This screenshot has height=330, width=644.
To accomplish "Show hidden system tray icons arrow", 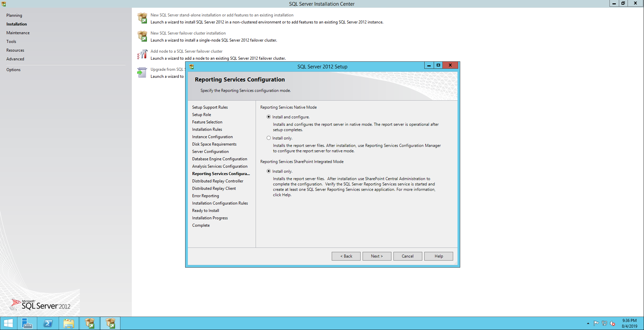I will click(588, 323).
